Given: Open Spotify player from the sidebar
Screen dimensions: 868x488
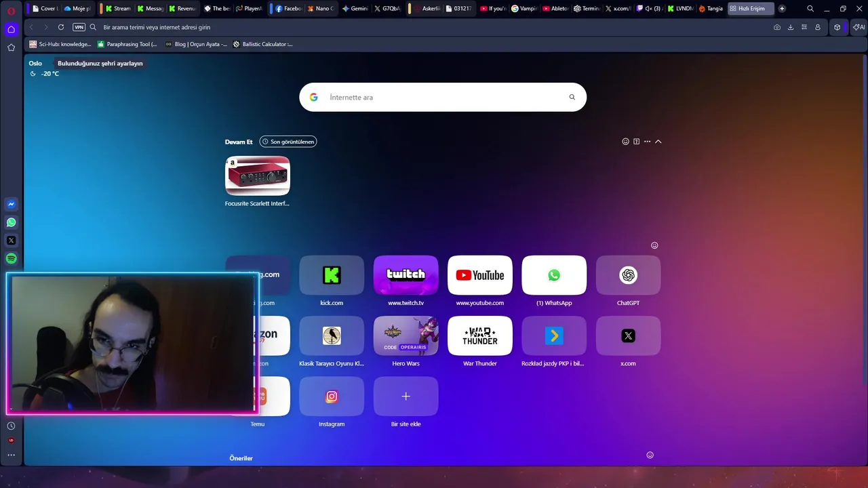Looking at the screenshot, I should coord(11,258).
